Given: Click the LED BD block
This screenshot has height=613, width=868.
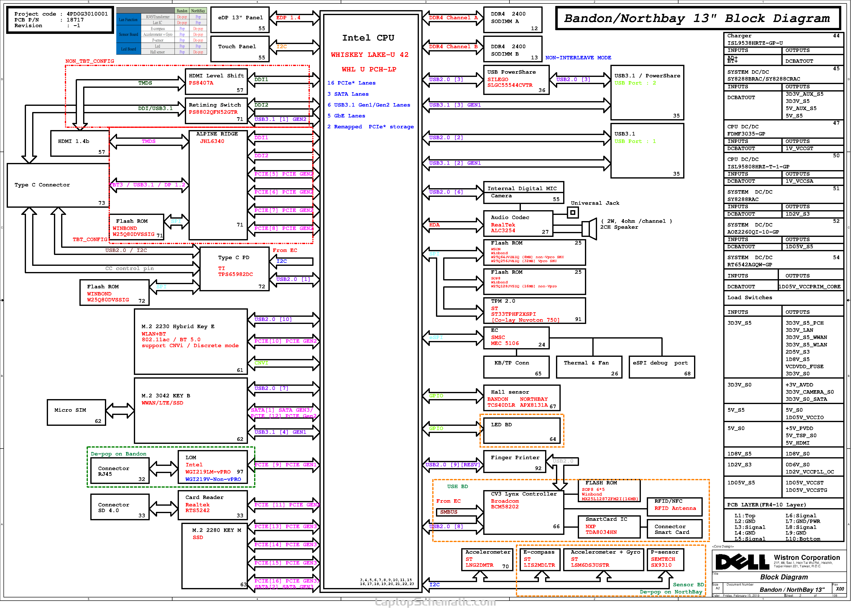Looking at the screenshot, I should pos(522,431).
